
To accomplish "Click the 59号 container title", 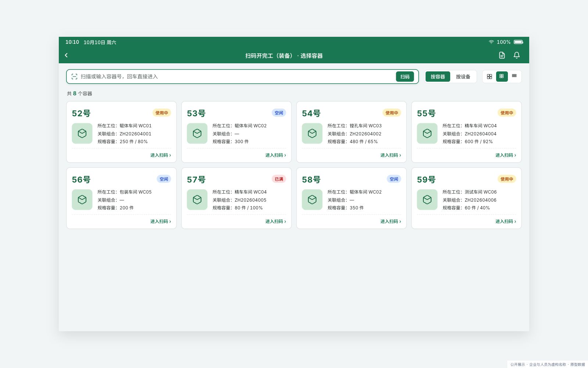I will [x=426, y=180].
